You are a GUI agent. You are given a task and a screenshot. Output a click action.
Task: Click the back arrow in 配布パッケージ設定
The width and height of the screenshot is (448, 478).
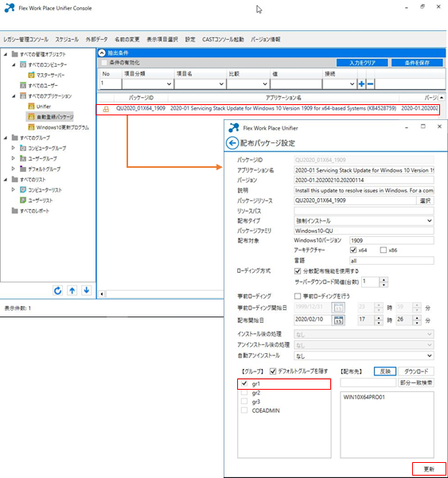click(232, 143)
